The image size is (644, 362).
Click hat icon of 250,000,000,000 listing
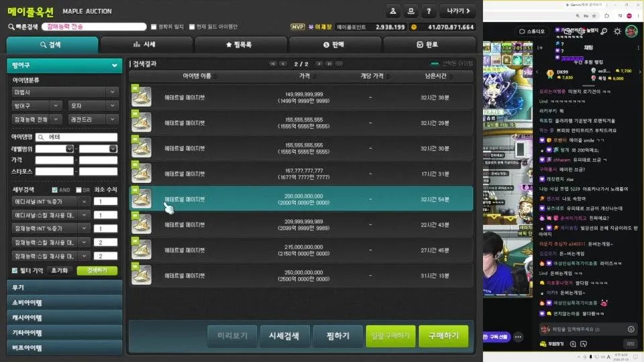coord(142,275)
